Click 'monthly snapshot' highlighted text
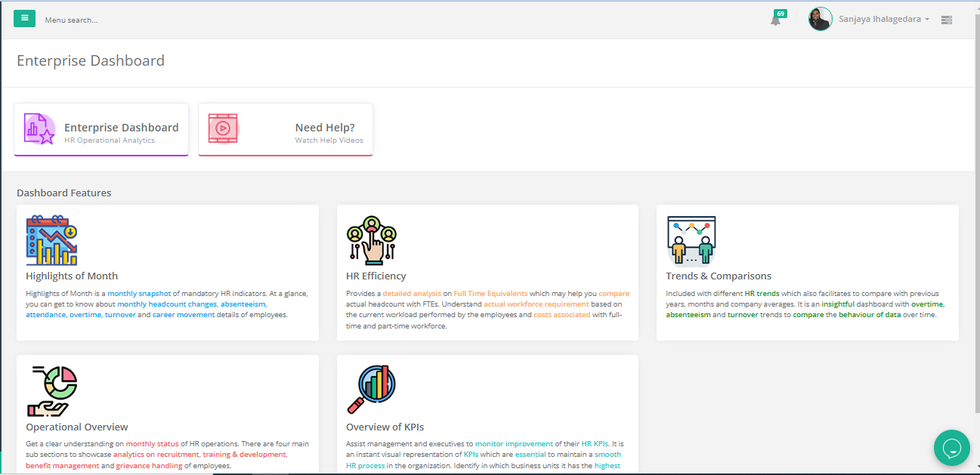980x475 pixels. (140, 293)
